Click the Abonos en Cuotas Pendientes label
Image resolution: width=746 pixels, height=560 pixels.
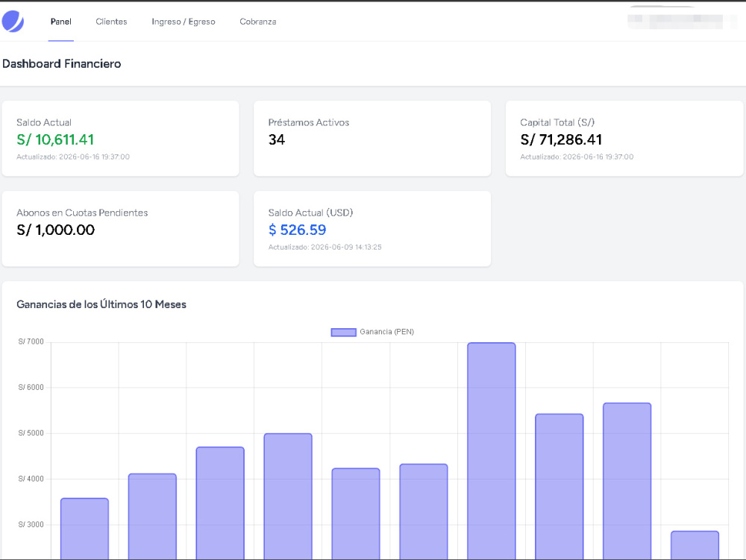(x=82, y=213)
